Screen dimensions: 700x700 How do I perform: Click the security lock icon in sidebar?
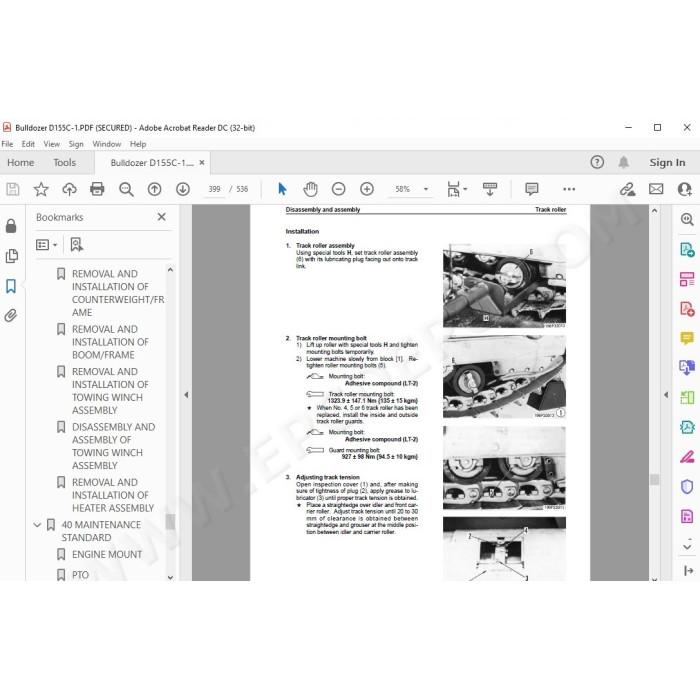pos(11,226)
